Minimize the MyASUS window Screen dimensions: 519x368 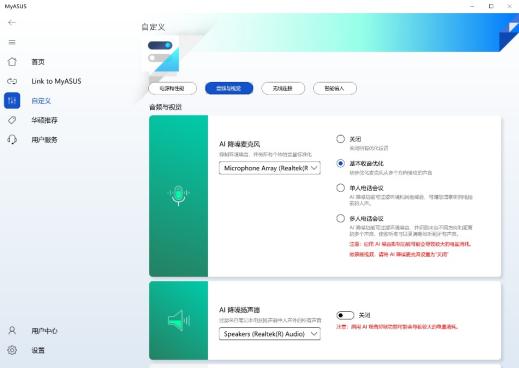(x=472, y=6)
